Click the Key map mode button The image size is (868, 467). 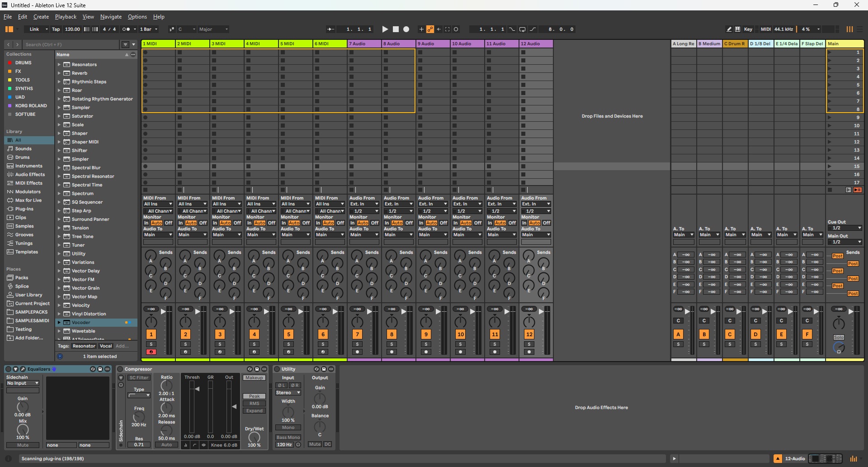[748, 29]
